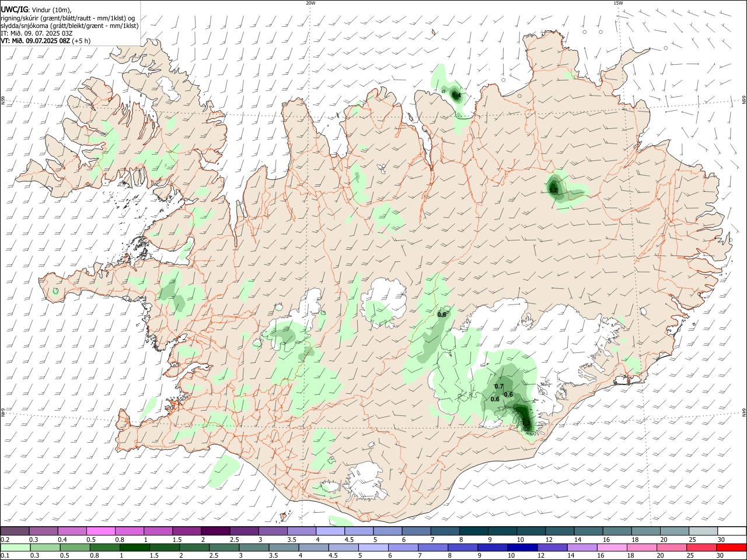This screenshot has width=747, height=560.
Task: Click the 1.3 precipitation value on the map
Action: click(526, 423)
